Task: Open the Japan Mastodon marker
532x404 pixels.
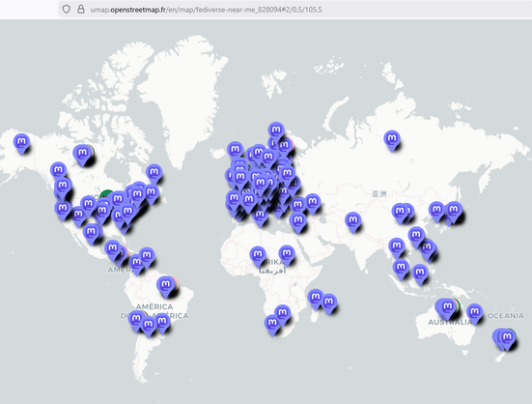Action: pyautogui.click(x=454, y=212)
